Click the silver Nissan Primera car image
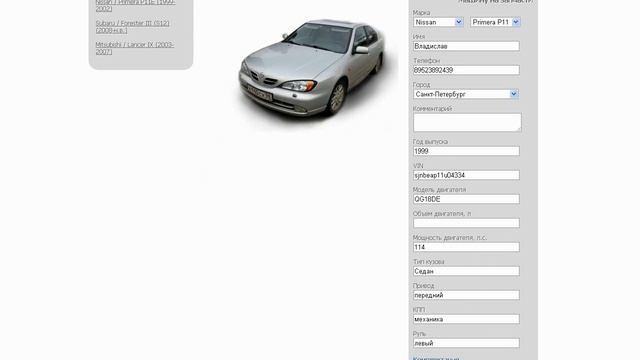Viewport: 640px width, 360px height. pos(311,69)
